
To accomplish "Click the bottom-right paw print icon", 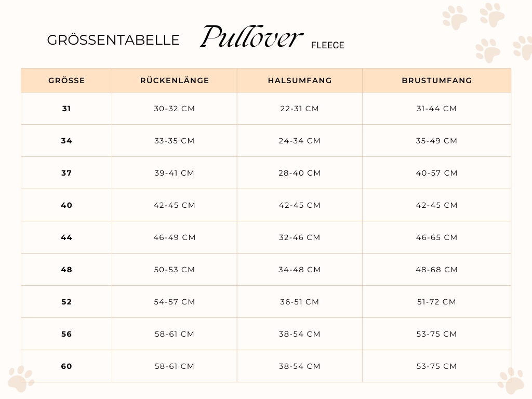I will point(511,381).
